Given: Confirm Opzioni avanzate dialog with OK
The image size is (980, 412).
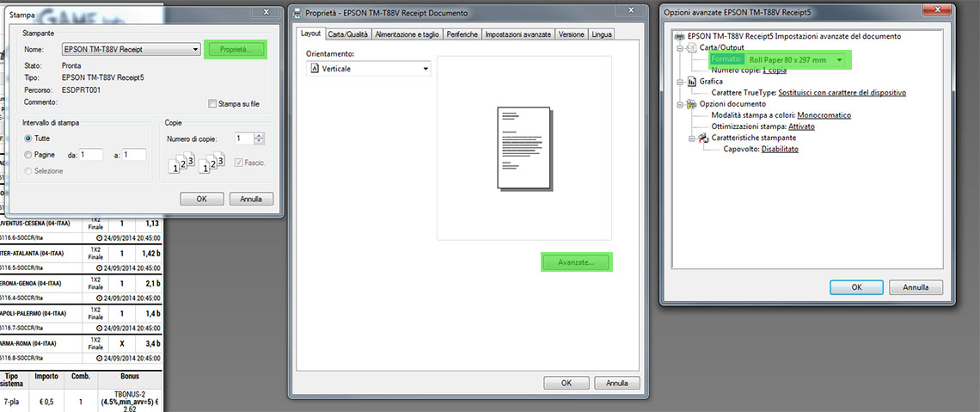Looking at the screenshot, I should click(x=856, y=287).
